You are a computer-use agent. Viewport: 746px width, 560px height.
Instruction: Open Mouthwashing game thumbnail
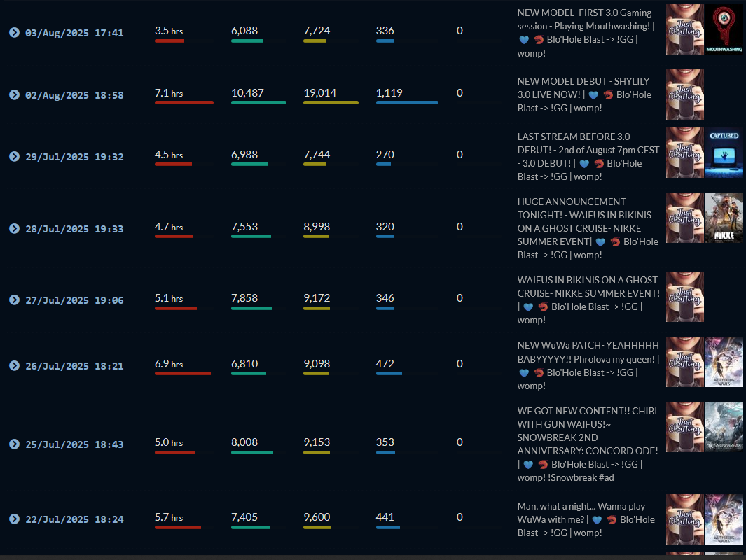coord(724,29)
